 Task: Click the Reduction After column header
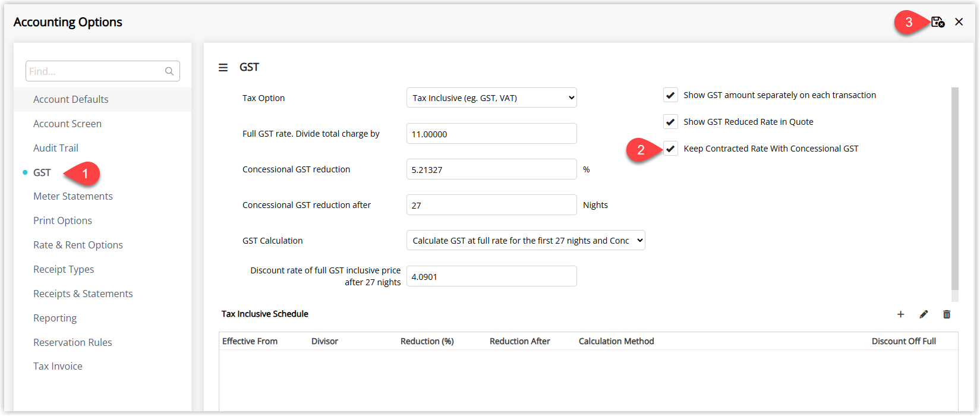[x=520, y=341]
